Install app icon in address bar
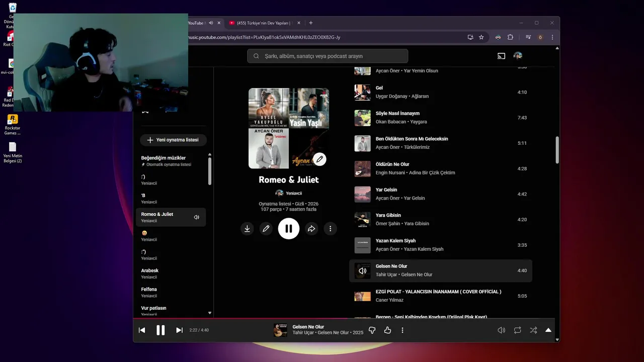Viewport: 644px width, 362px height. pyautogui.click(x=470, y=37)
